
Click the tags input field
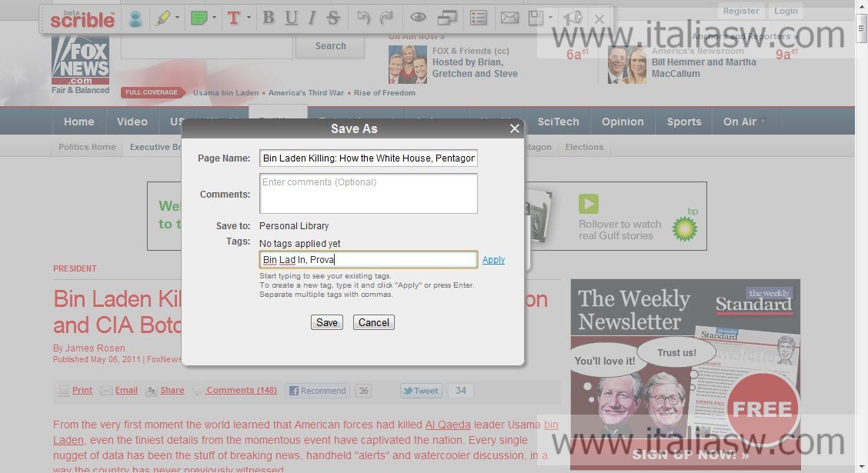coord(368,259)
